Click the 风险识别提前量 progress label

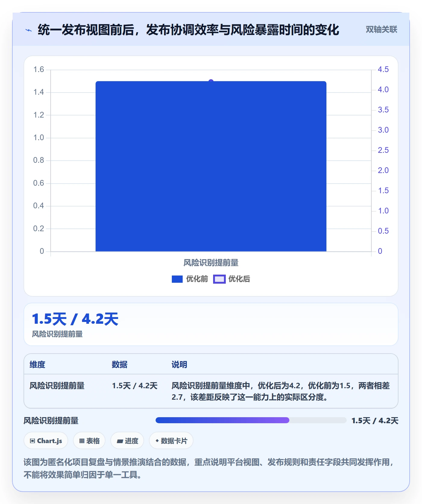51,421
